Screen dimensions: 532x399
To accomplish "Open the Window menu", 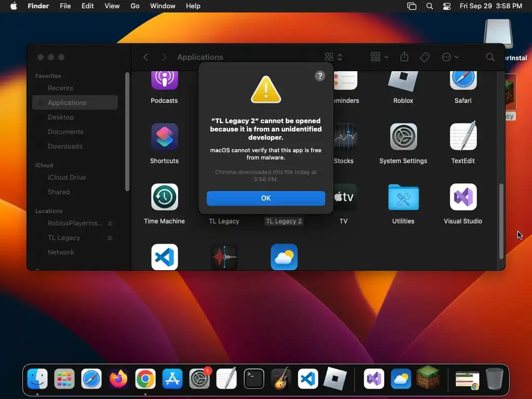I will pyautogui.click(x=163, y=6).
